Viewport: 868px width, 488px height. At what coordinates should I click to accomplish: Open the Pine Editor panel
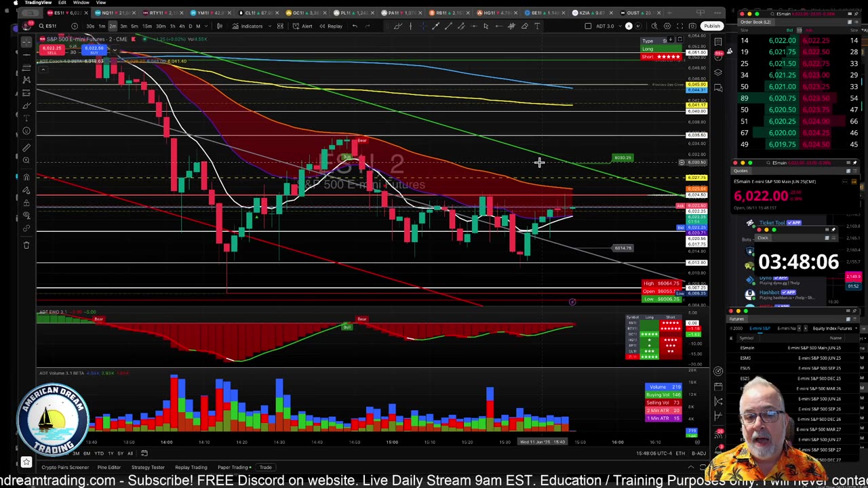pyautogui.click(x=108, y=467)
